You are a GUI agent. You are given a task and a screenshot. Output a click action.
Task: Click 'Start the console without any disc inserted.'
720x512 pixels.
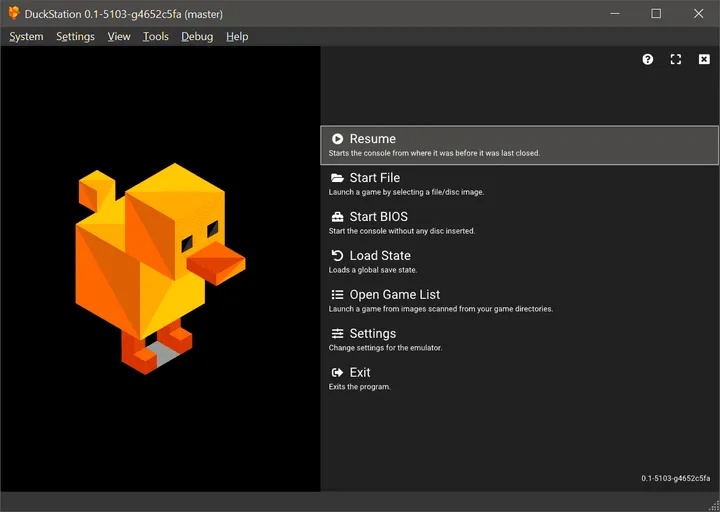pos(401,231)
